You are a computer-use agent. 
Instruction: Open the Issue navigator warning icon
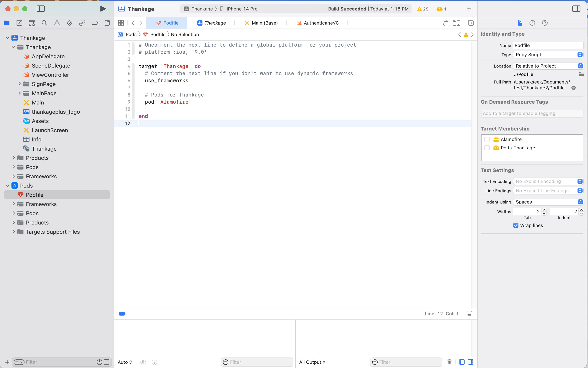tap(57, 23)
